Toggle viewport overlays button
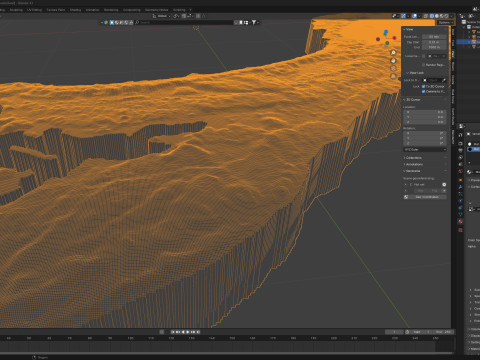Viewport: 480px width, 360px height. (x=414, y=16)
